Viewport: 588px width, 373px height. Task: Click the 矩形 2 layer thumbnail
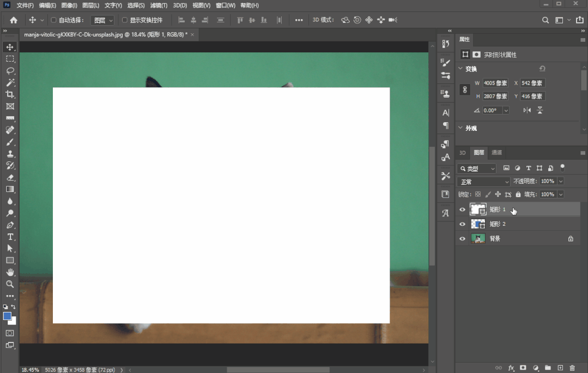[478, 224]
